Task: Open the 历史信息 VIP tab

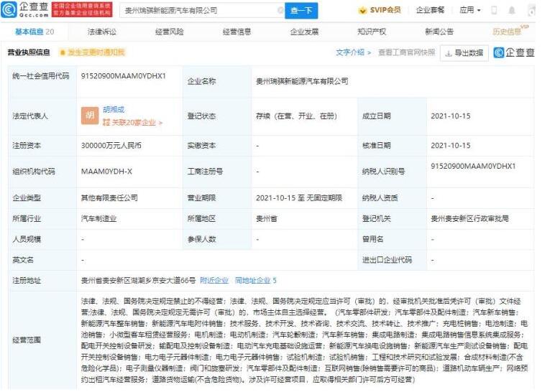Action: (x=510, y=31)
